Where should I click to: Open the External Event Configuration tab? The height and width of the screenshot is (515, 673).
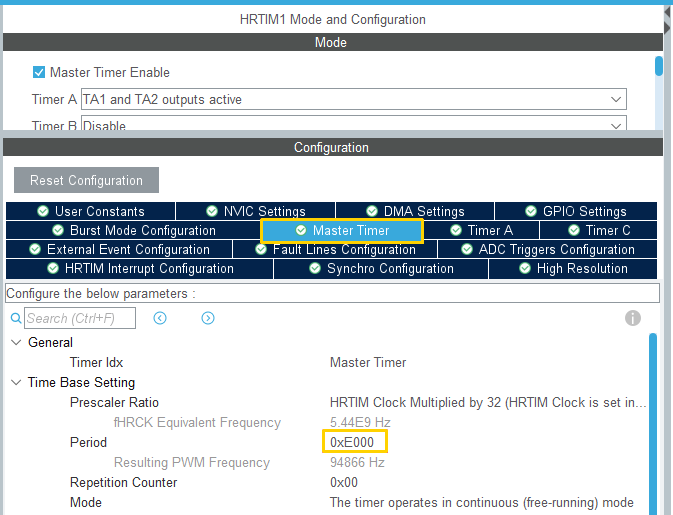(119, 249)
